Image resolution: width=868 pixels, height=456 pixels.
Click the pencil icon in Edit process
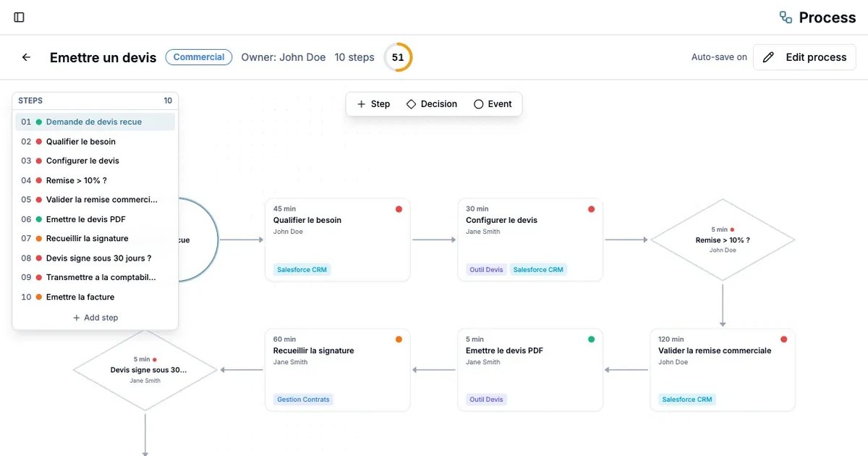point(769,57)
